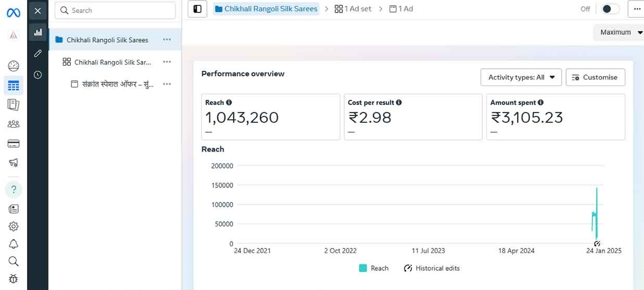
Task: Click the Search input field
Action: click(115, 10)
